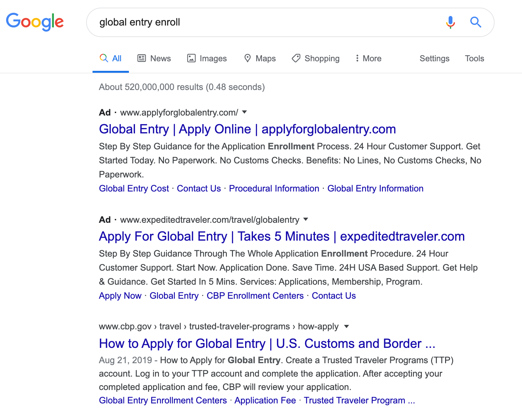Click 'Global Entry Enrollment Centers' sitelink
The height and width of the screenshot is (420, 522).
click(x=163, y=401)
